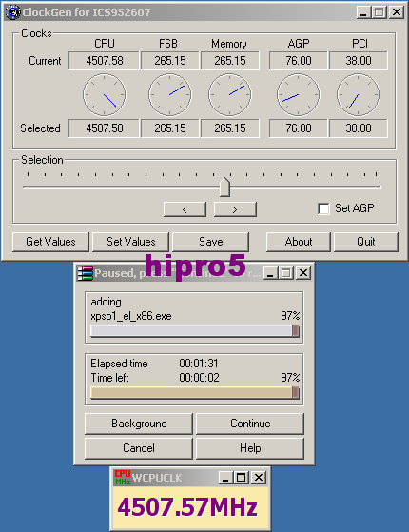The width and height of the screenshot is (409, 532).
Task: Click the ClockGen title bar app icon
Action: (13, 12)
